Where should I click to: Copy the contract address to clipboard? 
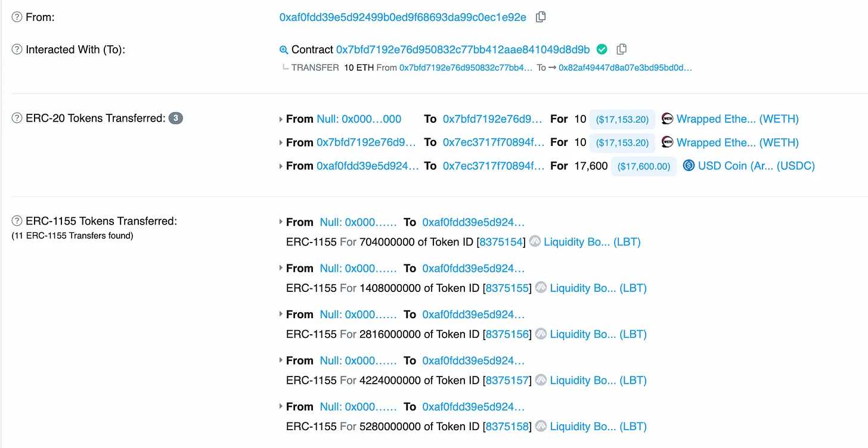tap(621, 49)
